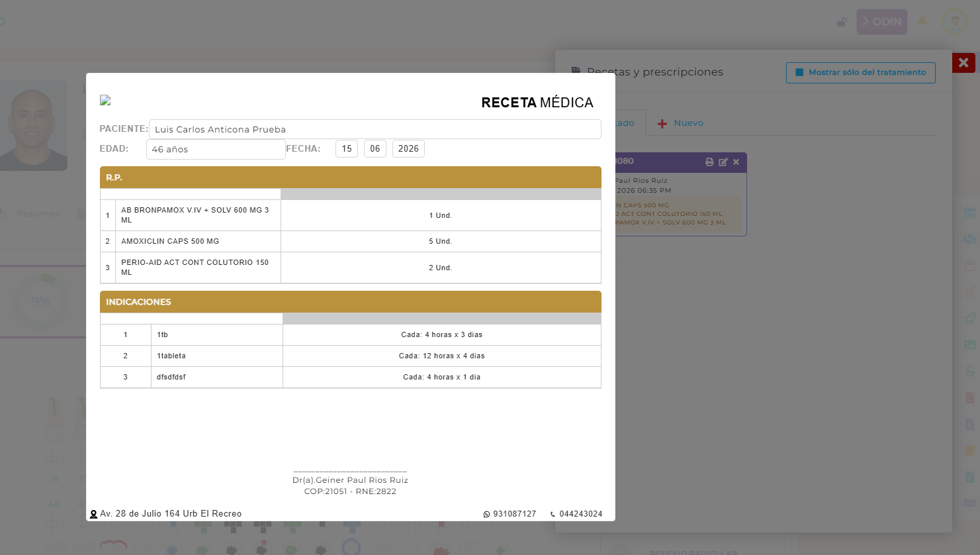This screenshot has height=555, width=980.
Task: Click the broken logo image in receta
Action: 105,100
